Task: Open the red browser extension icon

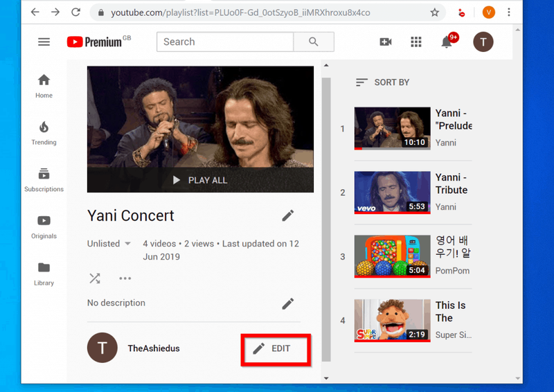Action: click(x=461, y=12)
